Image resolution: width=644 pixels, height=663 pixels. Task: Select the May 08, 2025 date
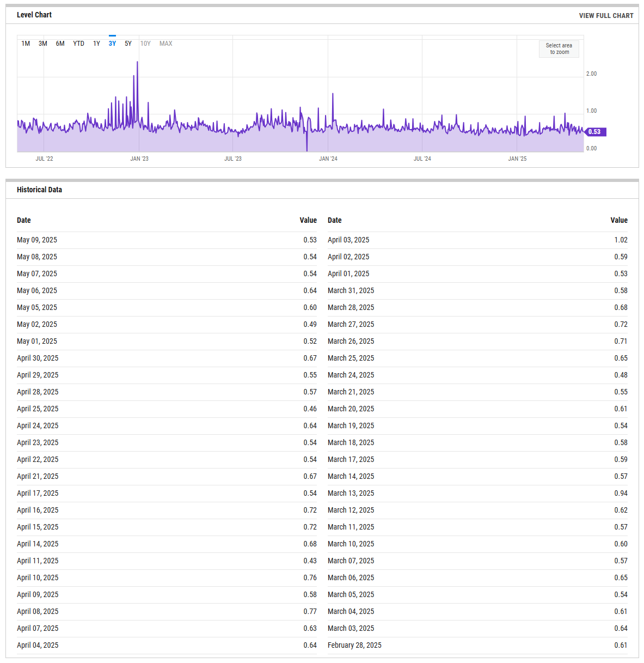[37, 257]
